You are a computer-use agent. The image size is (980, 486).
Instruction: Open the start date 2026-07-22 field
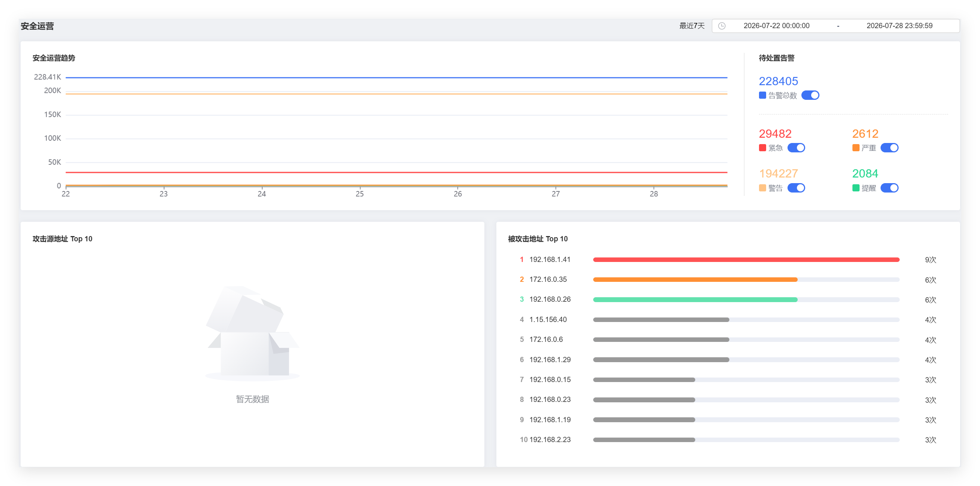[776, 26]
